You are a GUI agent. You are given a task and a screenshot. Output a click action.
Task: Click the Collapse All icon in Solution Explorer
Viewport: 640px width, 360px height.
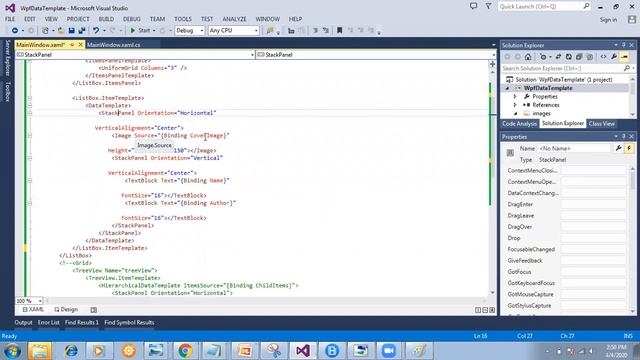(579, 57)
